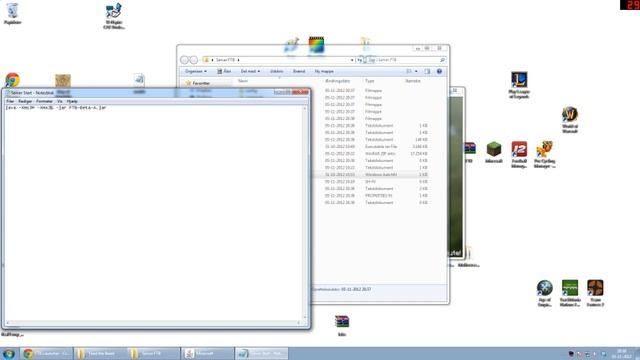Click the search magnifier in the Explorer window
Screen dimensions: 640x360
pyautogui.click(x=442, y=60)
